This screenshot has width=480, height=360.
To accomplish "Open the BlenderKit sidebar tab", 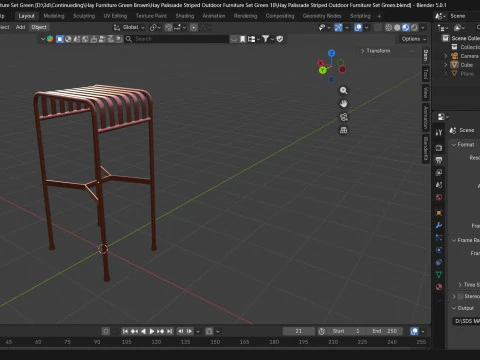I will [x=426, y=149].
